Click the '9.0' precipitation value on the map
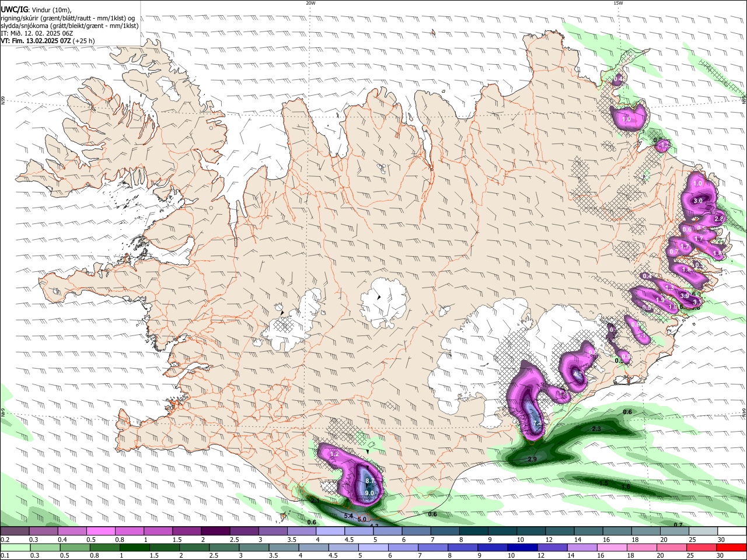 click(369, 494)
